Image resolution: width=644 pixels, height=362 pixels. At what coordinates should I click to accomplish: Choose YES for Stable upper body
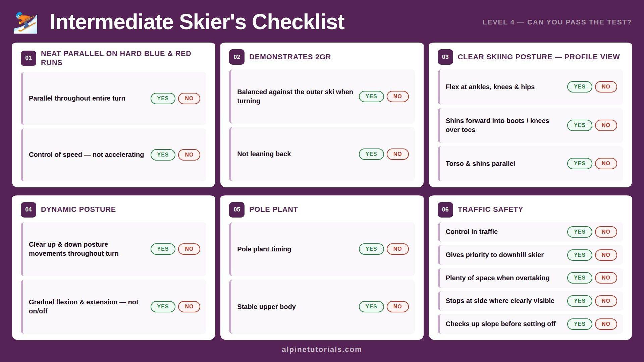point(371,307)
